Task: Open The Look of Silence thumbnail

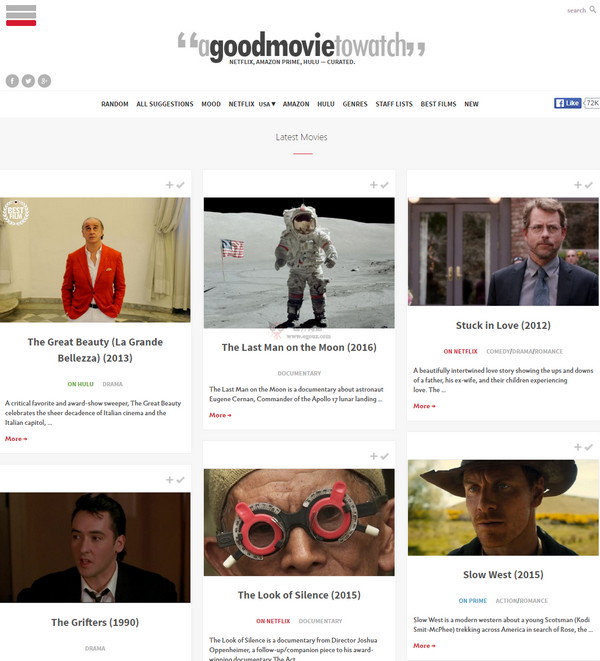Action: (299, 522)
